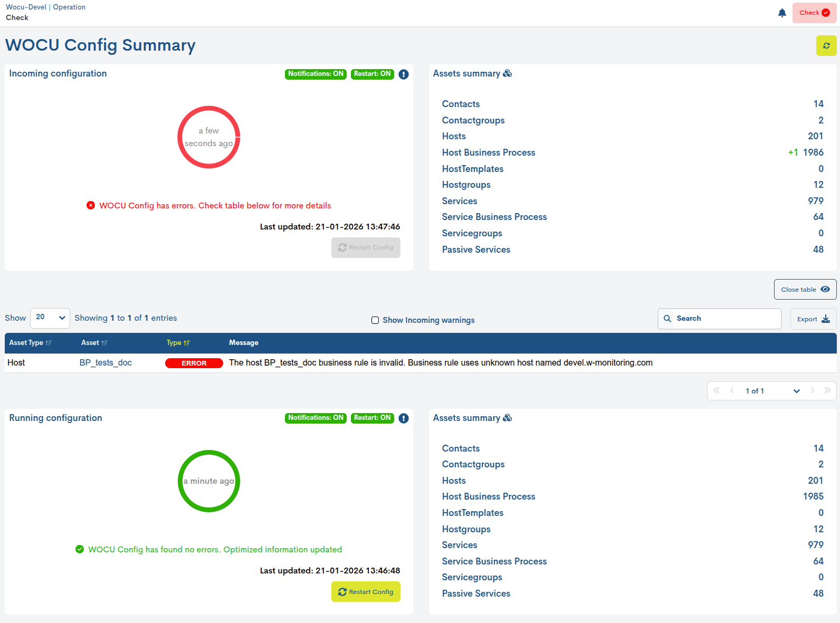Image resolution: width=840 pixels, height=623 pixels.
Task: Click into the Search input field
Action: pos(726,319)
